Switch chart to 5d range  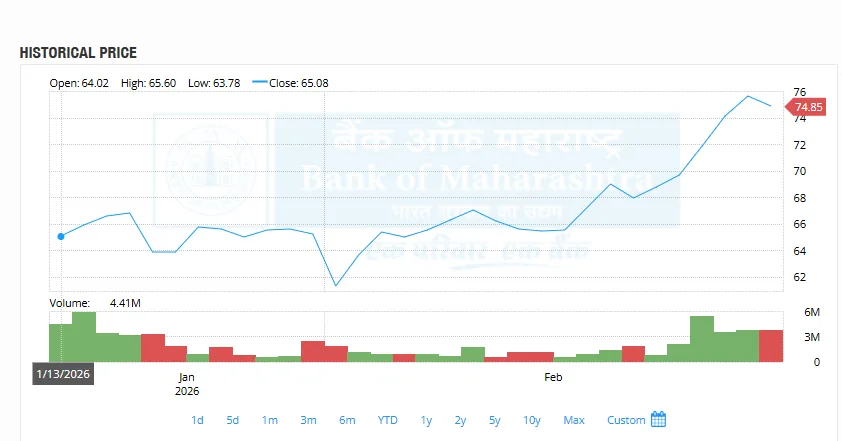[x=232, y=420]
